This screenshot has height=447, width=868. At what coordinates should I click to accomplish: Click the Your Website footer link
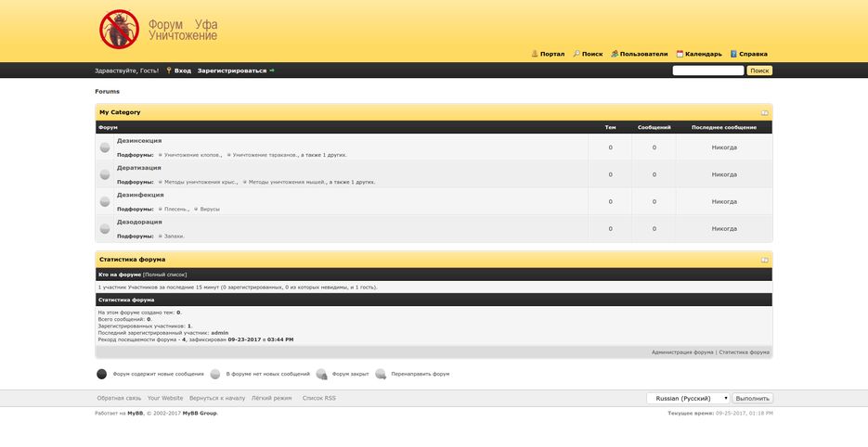(165, 399)
